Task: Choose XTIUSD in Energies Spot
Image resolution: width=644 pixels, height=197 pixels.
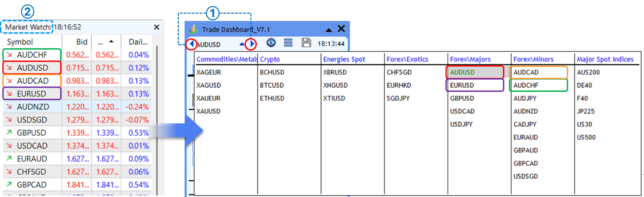Action: 334,98
